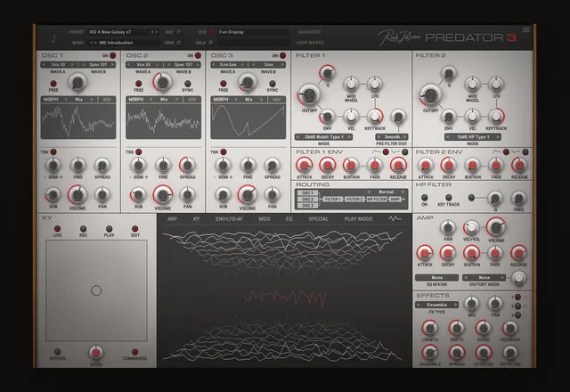Click the HP Filter freq knob
Screen dimensions: 570x392
[x=518, y=198]
